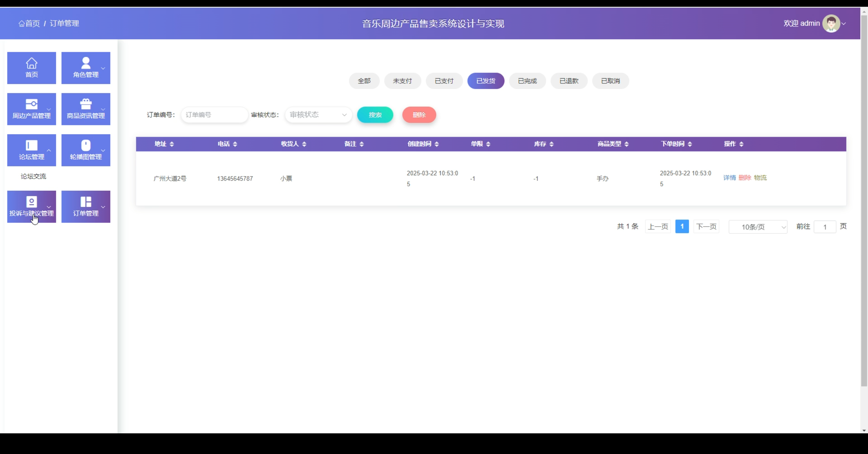Toggle sort on 创建时间 column

[436, 144]
